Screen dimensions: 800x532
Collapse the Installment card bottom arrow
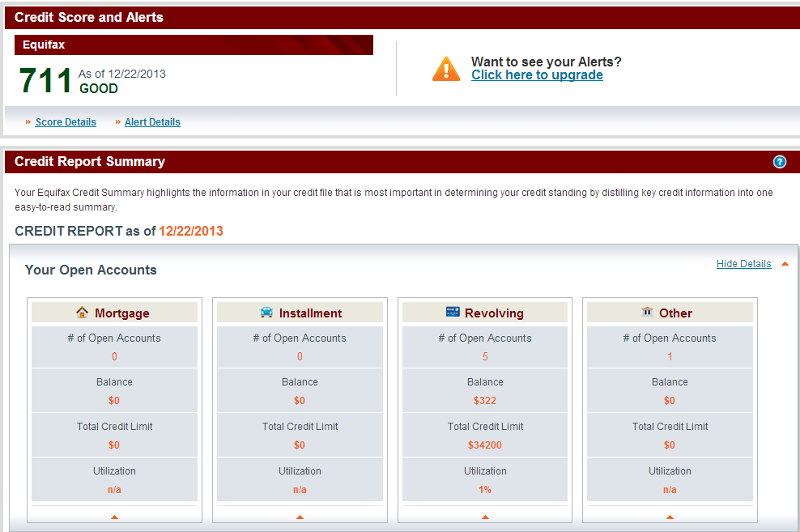point(300,517)
